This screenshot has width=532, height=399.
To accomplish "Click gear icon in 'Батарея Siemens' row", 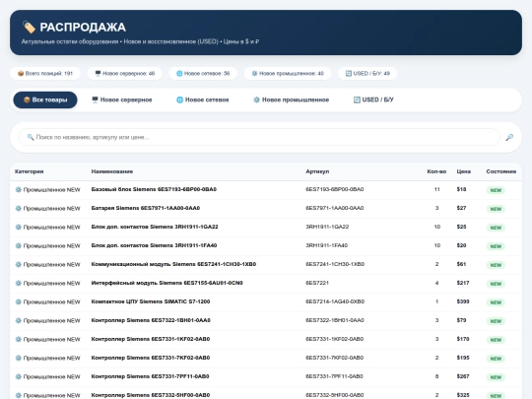I will click(19, 208).
